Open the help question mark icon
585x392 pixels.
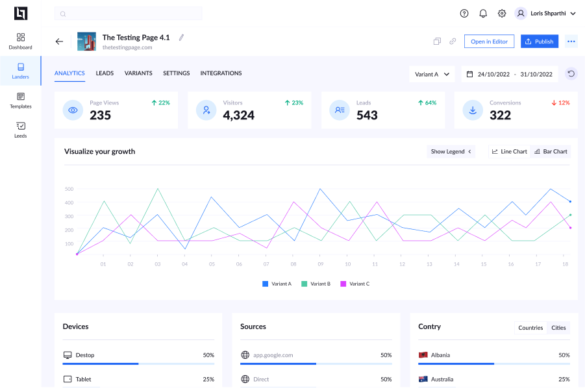[464, 13]
